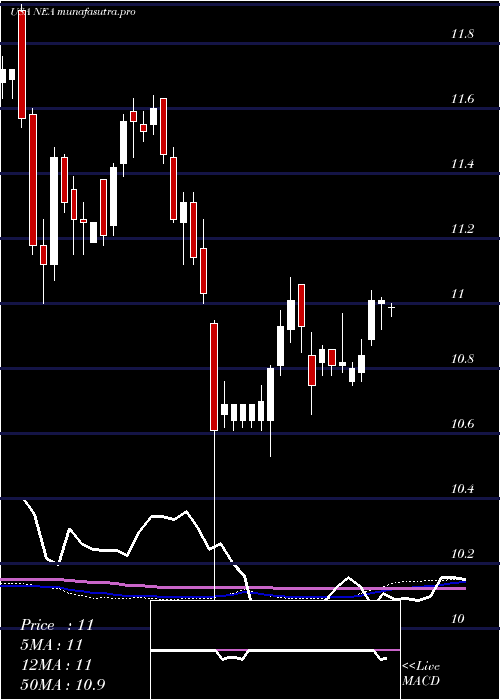500x700 pixels.
Task: Click the 10 price axis label
Action: click(x=458, y=619)
